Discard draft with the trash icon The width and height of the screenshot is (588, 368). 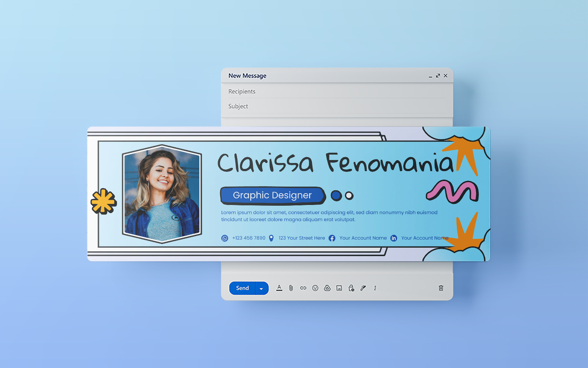[441, 288]
